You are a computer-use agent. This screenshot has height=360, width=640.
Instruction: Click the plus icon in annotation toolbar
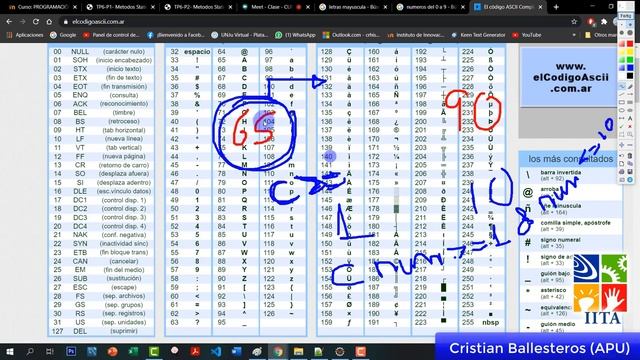point(622,145)
